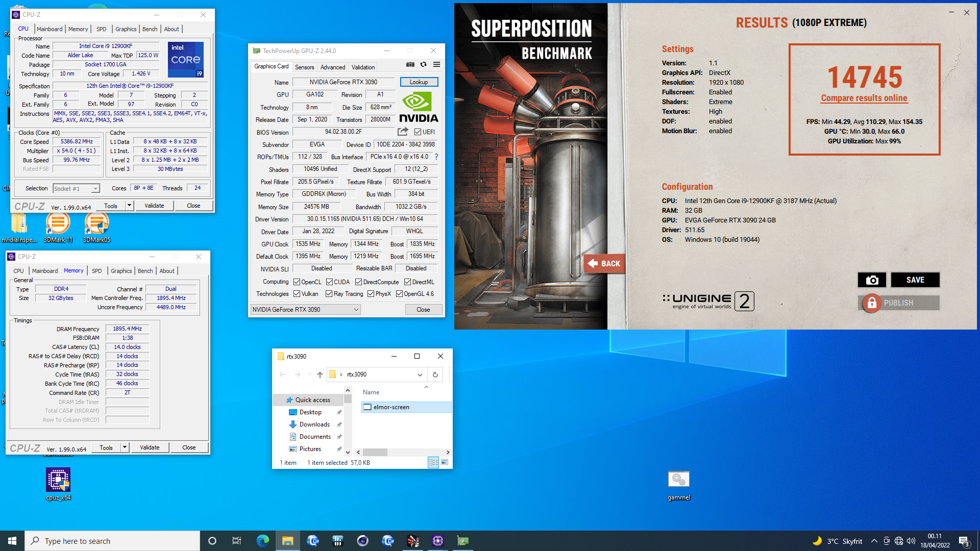Open cpuz_x64 desktop icon
The height and width of the screenshot is (551, 980).
click(58, 484)
